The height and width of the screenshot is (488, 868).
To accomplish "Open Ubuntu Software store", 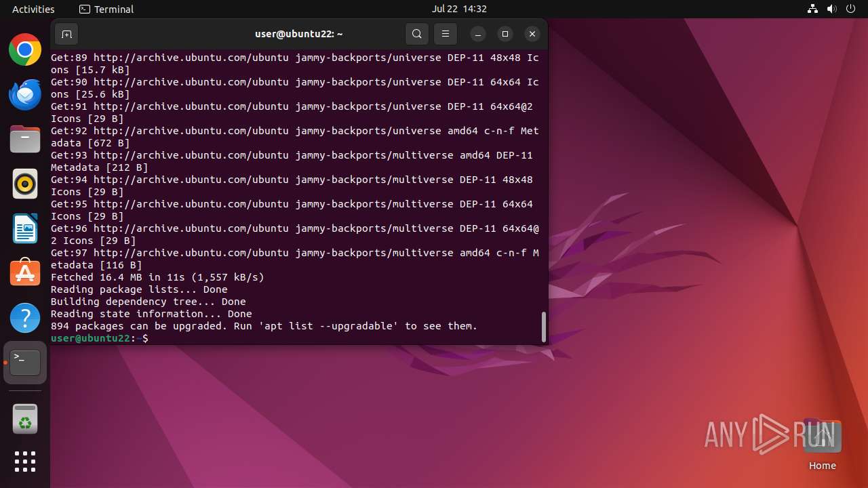I will 25,273.
